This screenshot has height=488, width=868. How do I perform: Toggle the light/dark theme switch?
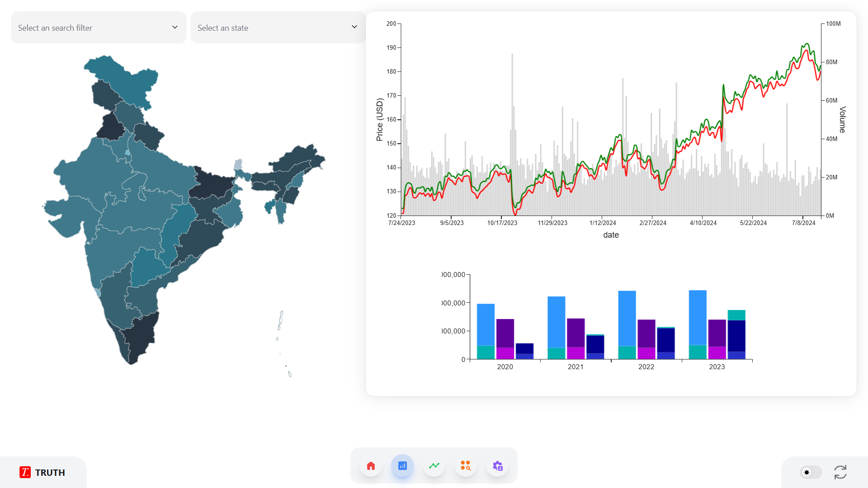click(x=810, y=473)
